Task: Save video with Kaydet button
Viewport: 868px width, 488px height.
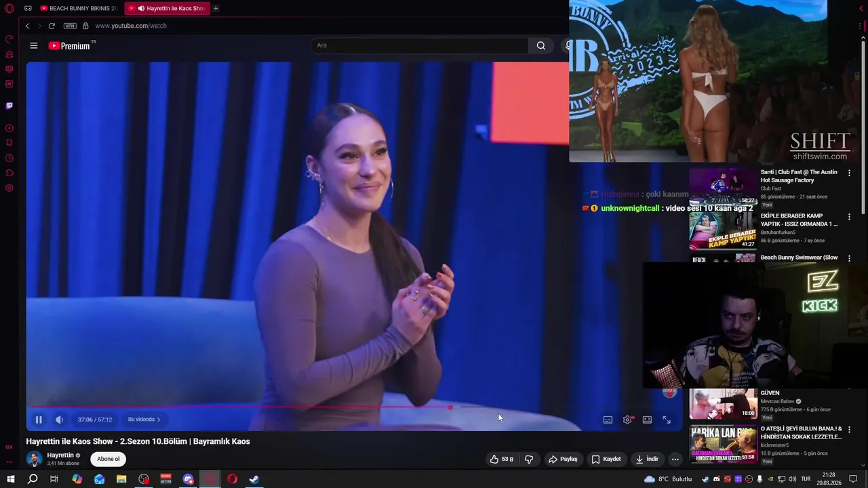Action: [606, 459]
